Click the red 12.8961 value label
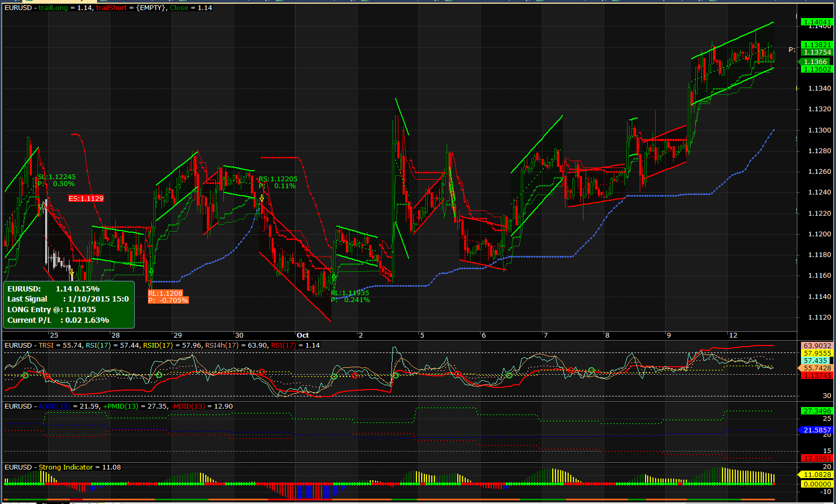Screen dimensions: 836x504 click(x=817, y=458)
